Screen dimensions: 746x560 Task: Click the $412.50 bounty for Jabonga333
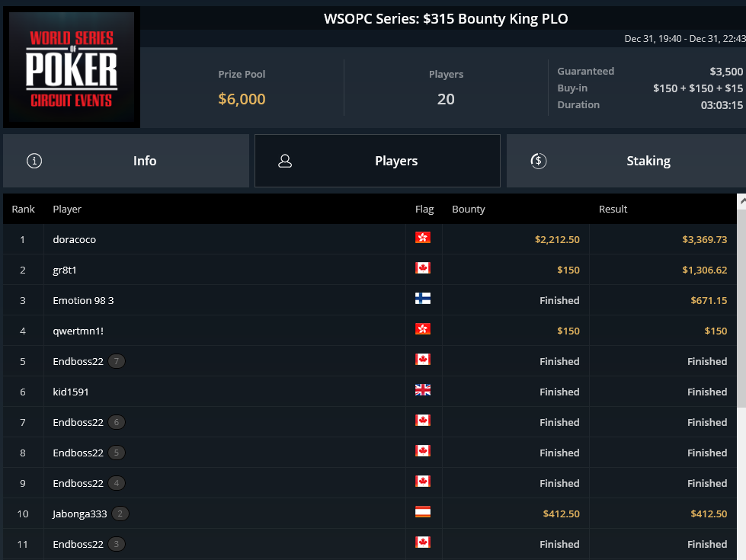click(562, 514)
